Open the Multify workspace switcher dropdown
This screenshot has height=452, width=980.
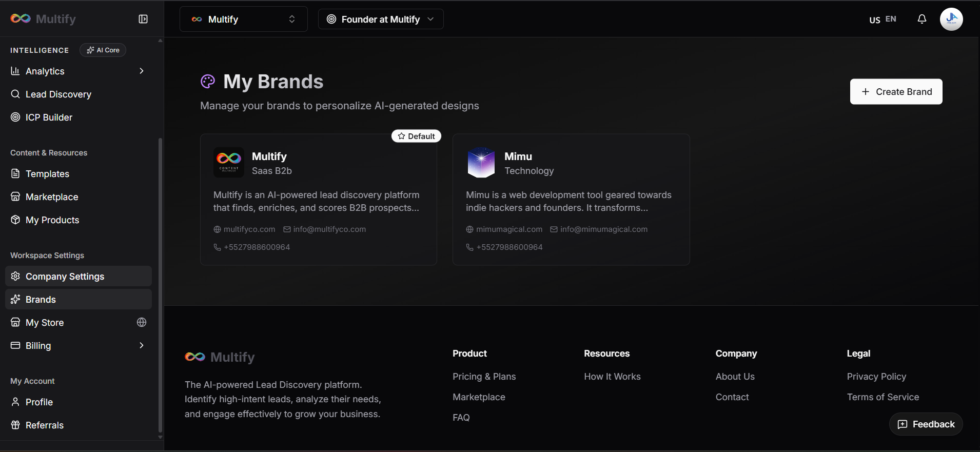tap(243, 19)
